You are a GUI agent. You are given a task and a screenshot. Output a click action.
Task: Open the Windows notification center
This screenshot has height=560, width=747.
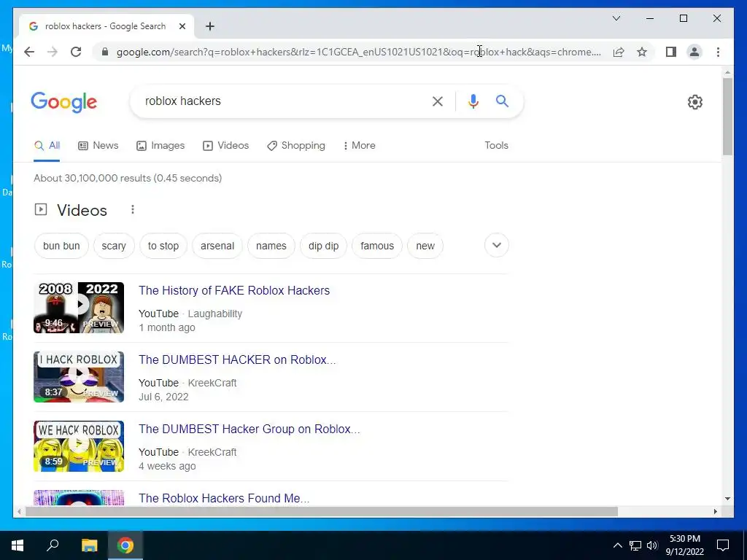click(723, 545)
